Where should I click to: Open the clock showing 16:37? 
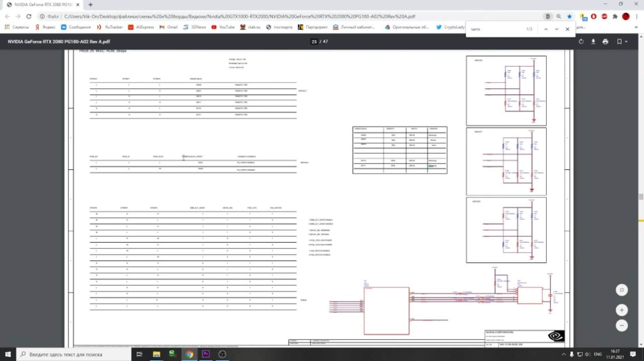[x=615, y=354]
